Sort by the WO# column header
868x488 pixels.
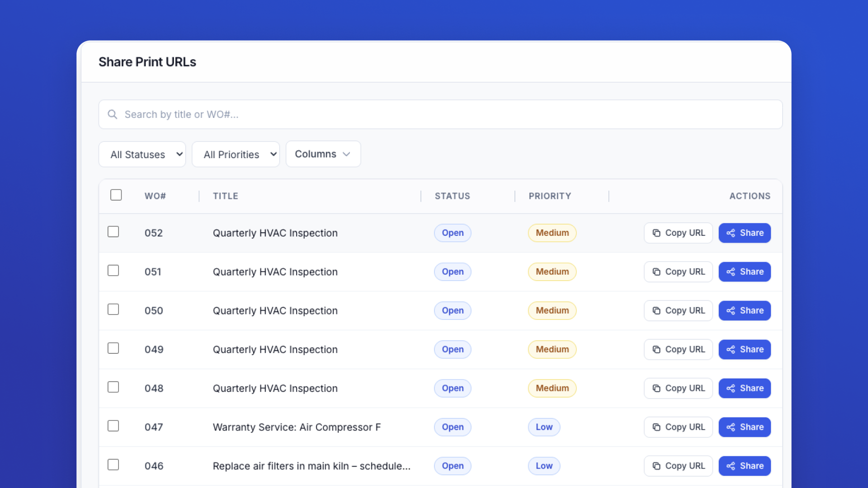155,196
